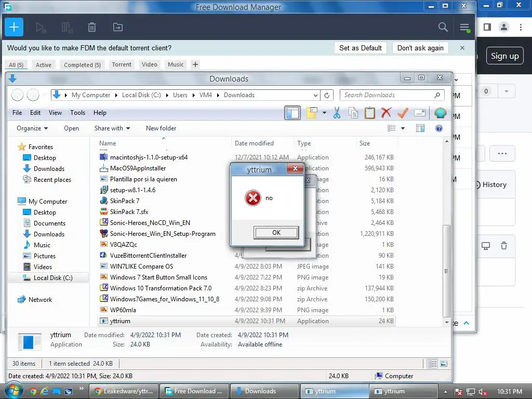532x399 pixels.
Task: Dismiss the default torrent client banner
Action: point(462,48)
